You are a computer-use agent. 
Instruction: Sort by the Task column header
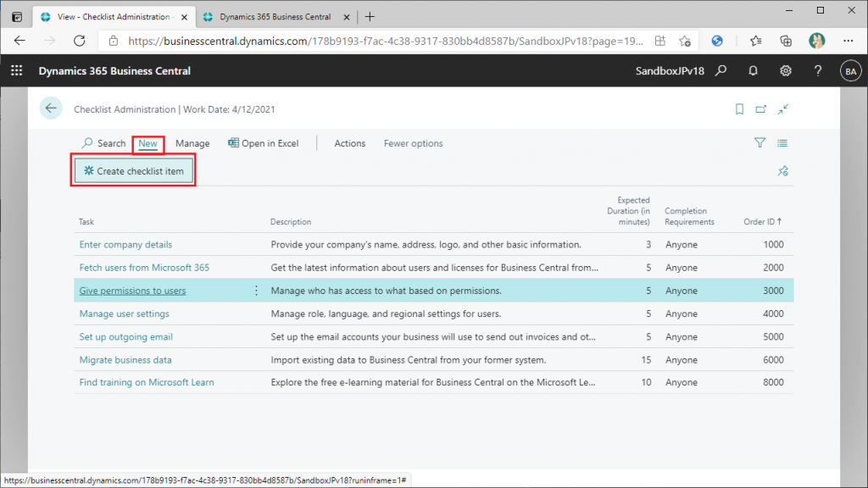click(x=86, y=222)
